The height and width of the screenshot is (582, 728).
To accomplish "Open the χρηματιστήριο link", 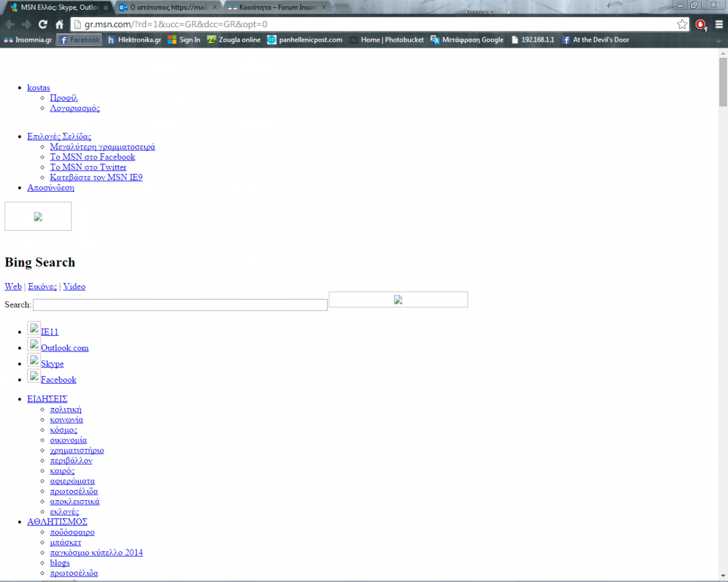I will point(77,450).
